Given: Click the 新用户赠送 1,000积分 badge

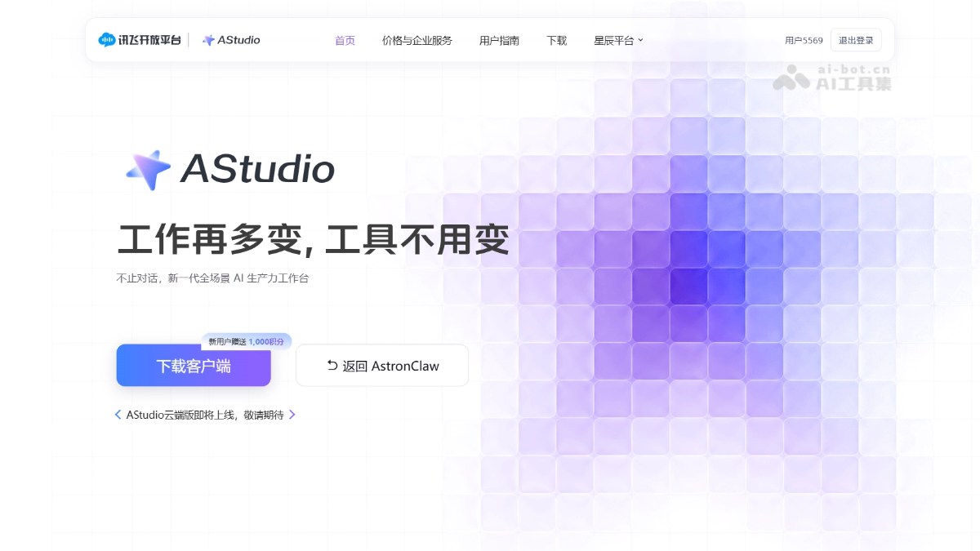Looking at the screenshot, I should click(247, 341).
